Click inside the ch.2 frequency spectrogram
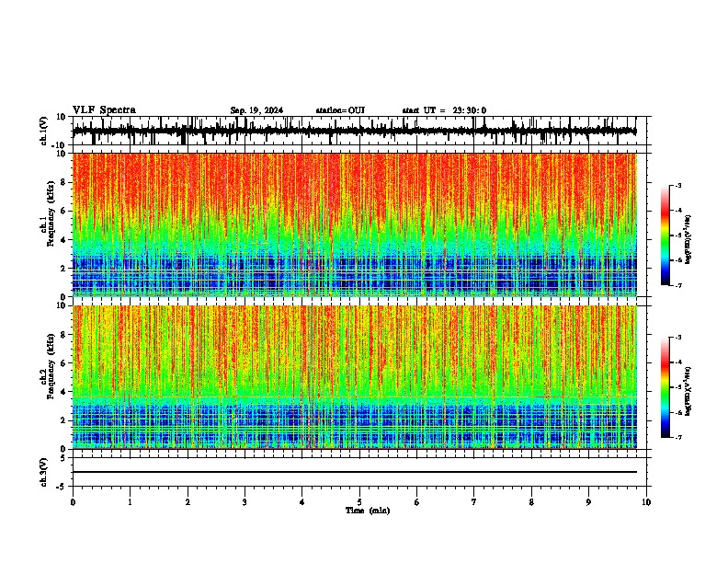 [x=354, y=377]
